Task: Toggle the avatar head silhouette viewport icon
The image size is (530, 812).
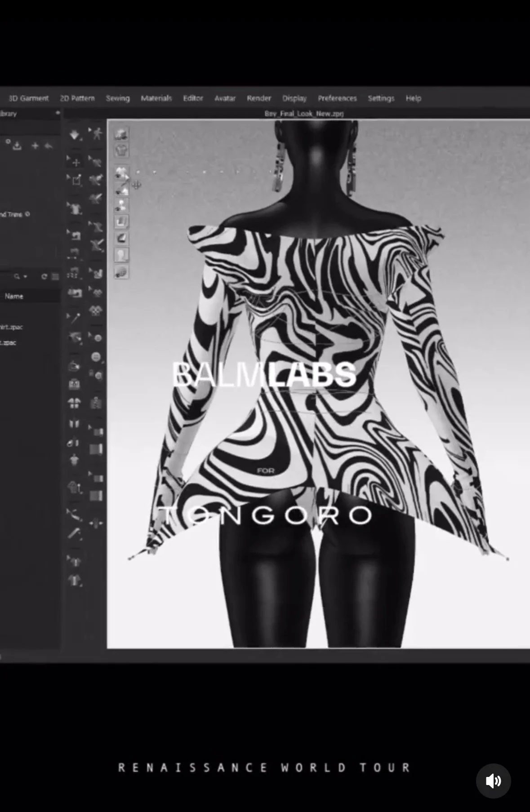Action: pyautogui.click(x=121, y=255)
